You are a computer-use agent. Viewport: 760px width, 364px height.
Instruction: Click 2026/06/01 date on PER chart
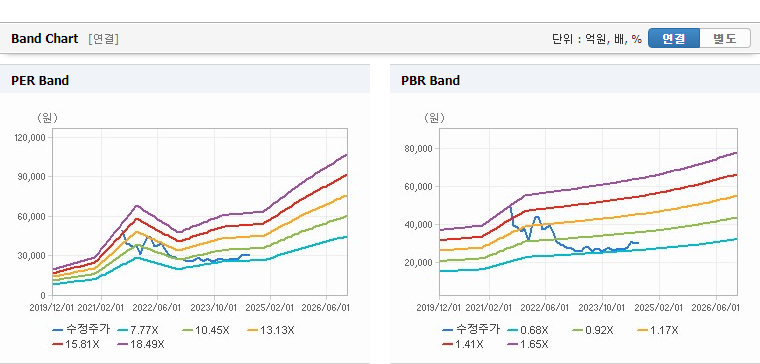(x=326, y=308)
